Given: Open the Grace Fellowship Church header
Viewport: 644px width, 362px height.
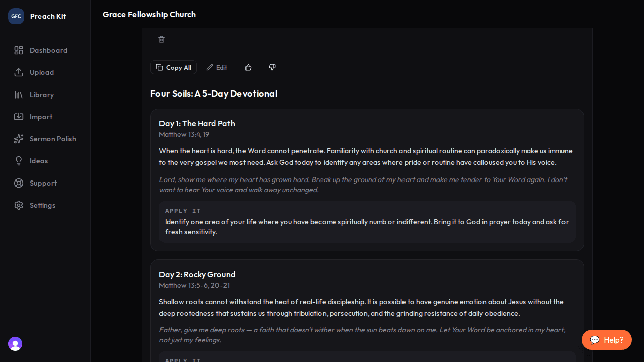Looking at the screenshot, I should 149,14.
